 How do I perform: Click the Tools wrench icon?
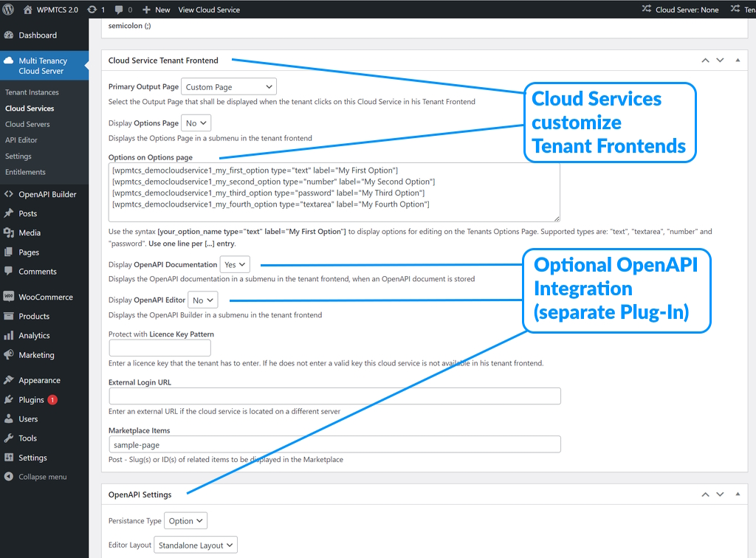coord(9,438)
